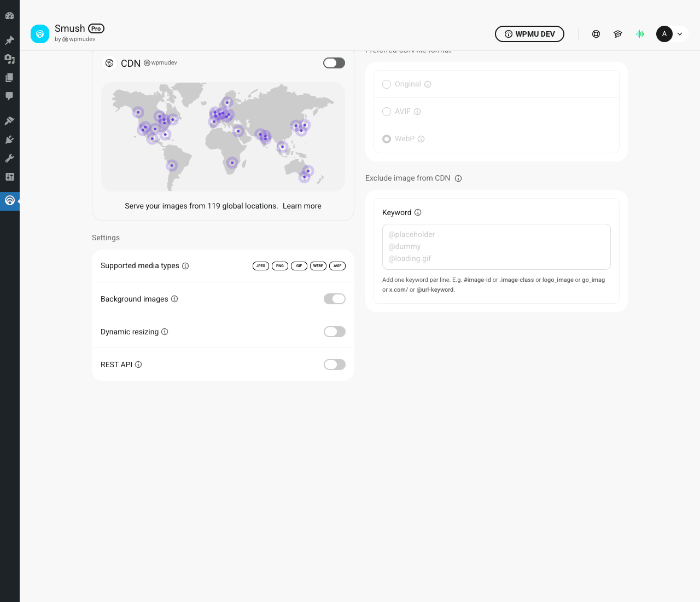This screenshot has height=602, width=700.
Task: Click the 'by wpmudev' text under Smush
Action: (x=75, y=39)
